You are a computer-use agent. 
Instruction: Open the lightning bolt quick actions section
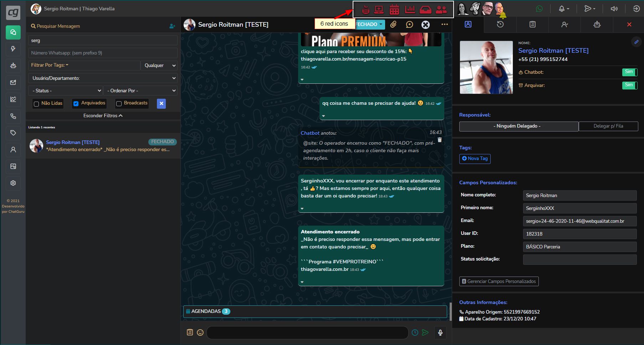[x=13, y=49]
